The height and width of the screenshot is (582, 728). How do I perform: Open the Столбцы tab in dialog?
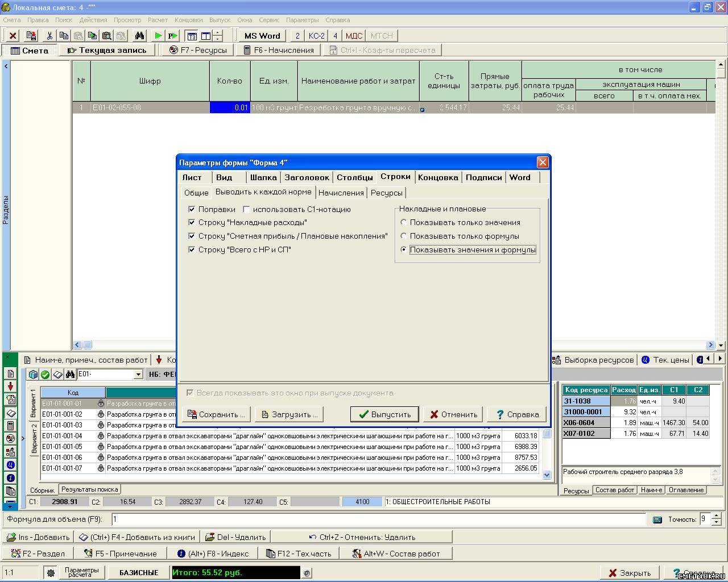[355, 177]
